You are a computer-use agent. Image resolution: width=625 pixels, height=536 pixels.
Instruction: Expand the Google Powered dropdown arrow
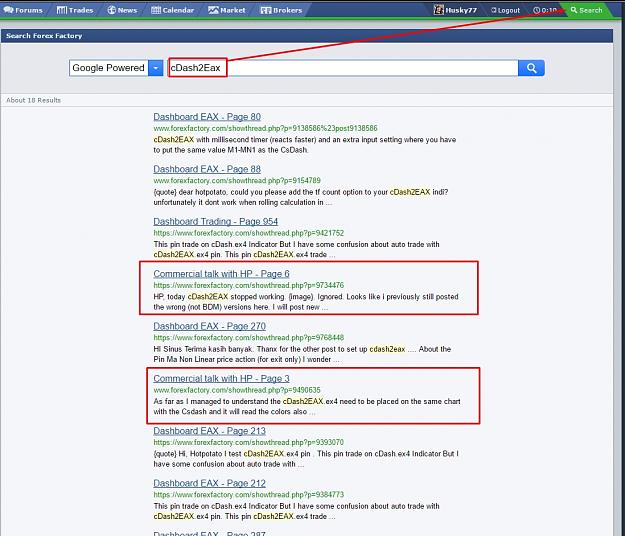[x=155, y=68]
